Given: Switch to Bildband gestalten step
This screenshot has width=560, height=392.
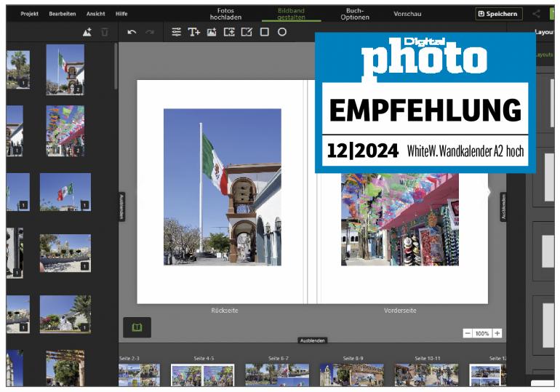Looking at the screenshot, I should point(291,14).
